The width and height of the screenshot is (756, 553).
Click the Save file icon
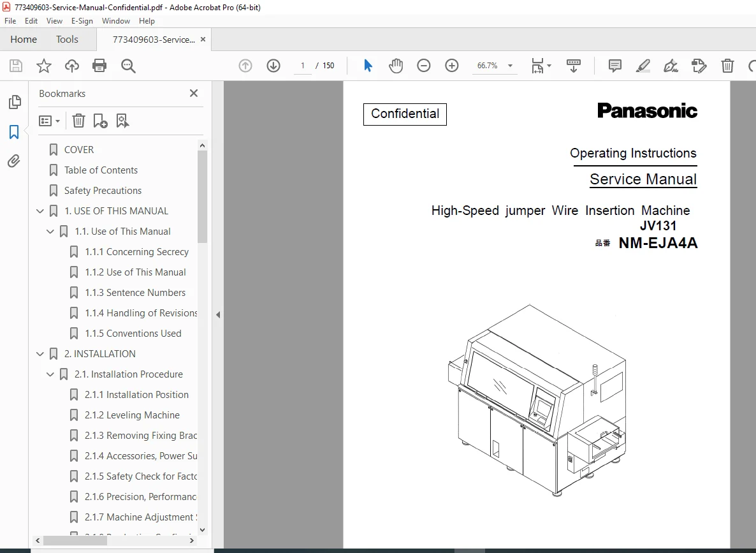[x=16, y=66]
